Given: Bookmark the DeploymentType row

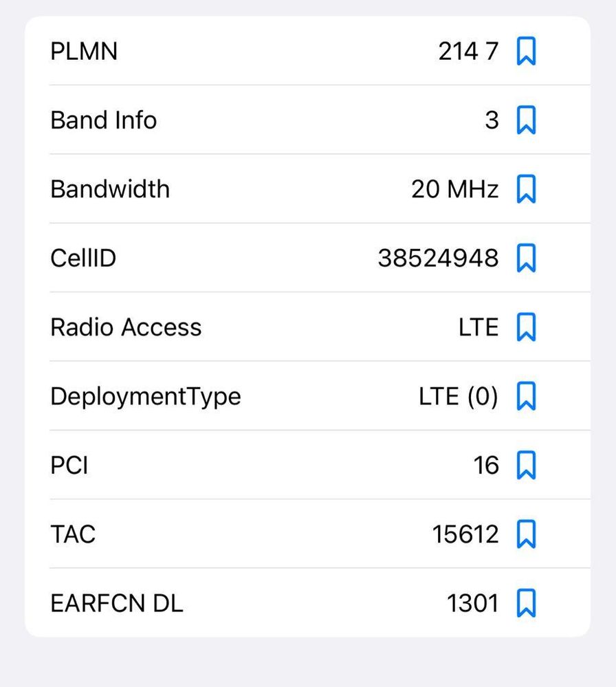Looking at the screenshot, I should pos(526,397).
